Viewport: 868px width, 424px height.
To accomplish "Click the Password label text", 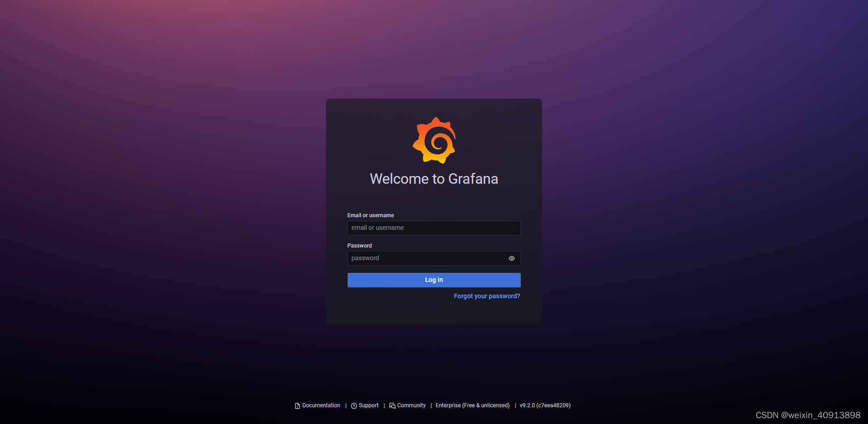I will point(359,246).
